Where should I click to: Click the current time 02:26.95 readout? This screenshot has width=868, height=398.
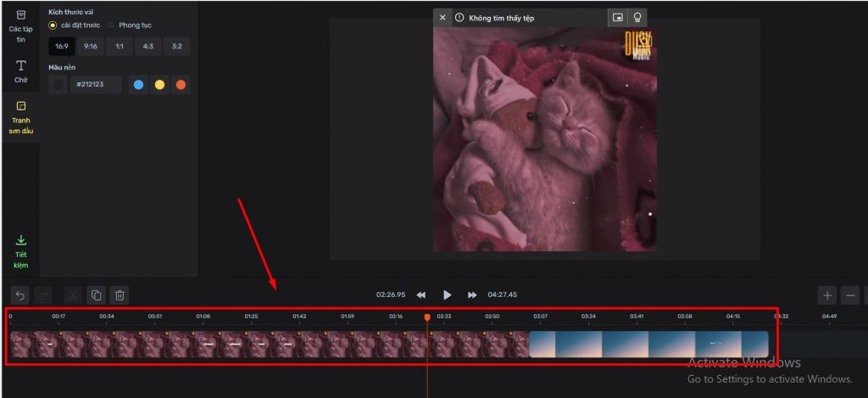391,295
